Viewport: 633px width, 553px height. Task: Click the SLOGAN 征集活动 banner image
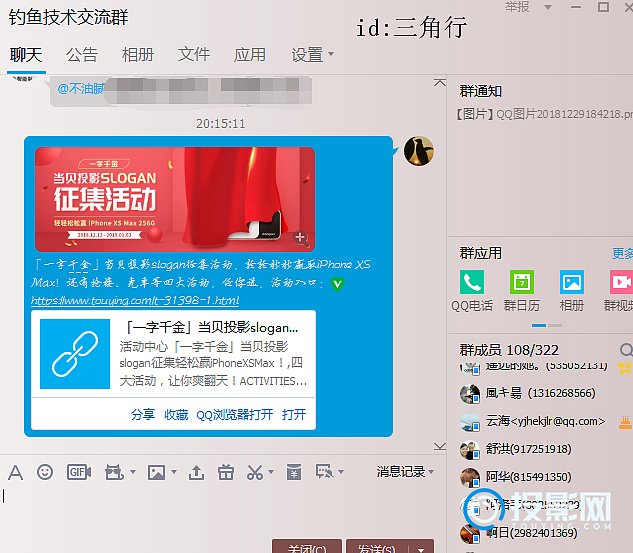pos(175,199)
